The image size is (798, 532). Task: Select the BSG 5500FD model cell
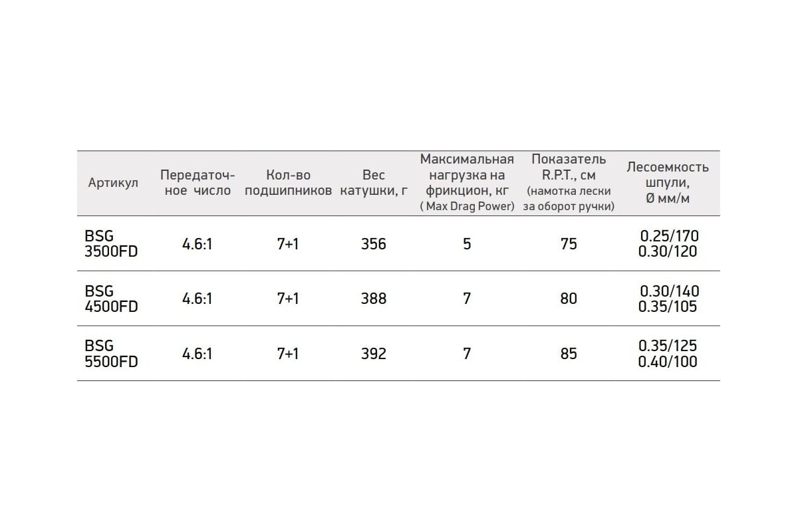pyautogui.click(x=111, y=353)
